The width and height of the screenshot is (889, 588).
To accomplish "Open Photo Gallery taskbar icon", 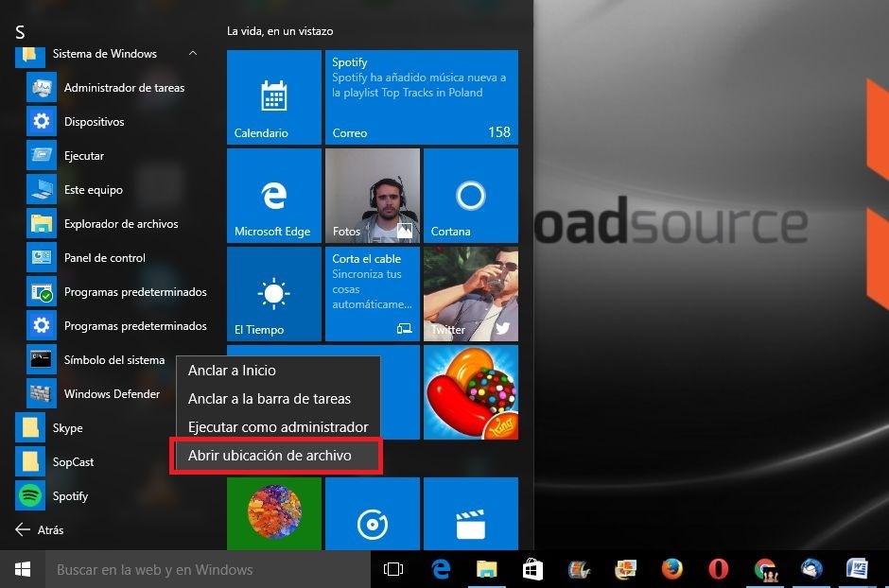I will click(625, 569).
